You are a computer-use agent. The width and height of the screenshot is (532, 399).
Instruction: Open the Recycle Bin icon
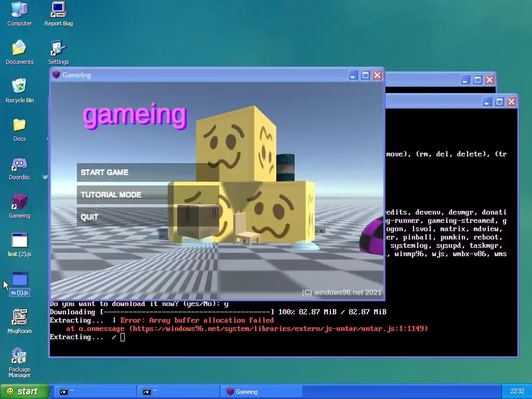(x=19, y=90)
